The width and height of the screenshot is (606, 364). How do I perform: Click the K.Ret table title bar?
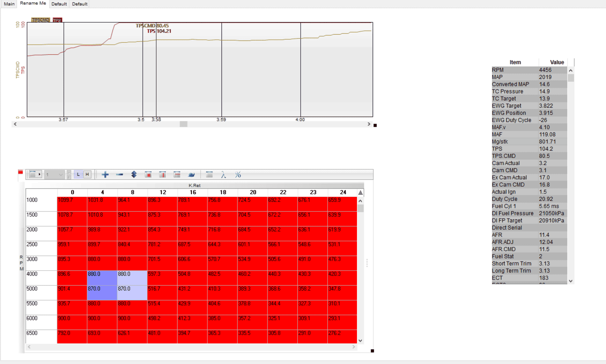pyautogui.click(x=195, y=185)
